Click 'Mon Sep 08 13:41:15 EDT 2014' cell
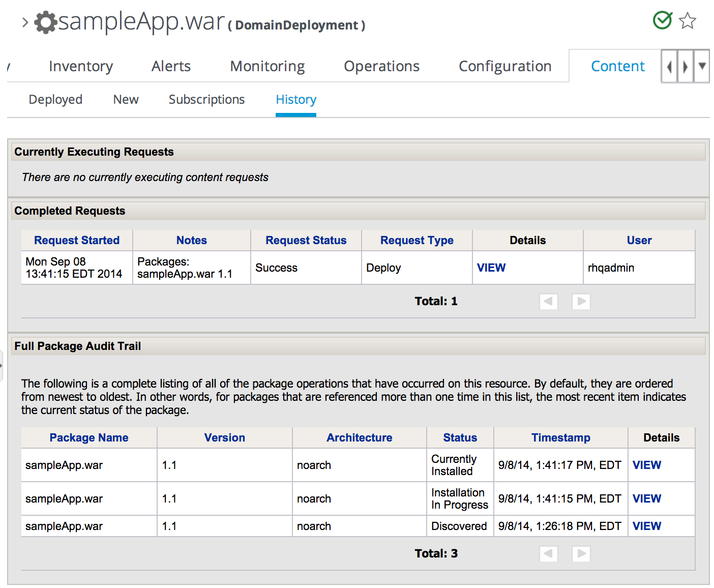The image size is (714, 588). click(77, 268)
